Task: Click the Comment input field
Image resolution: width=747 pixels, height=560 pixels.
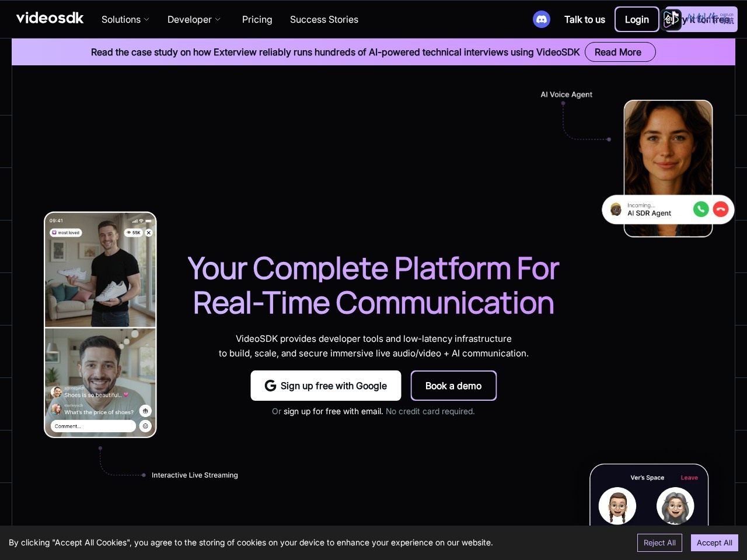Action: 93,426
